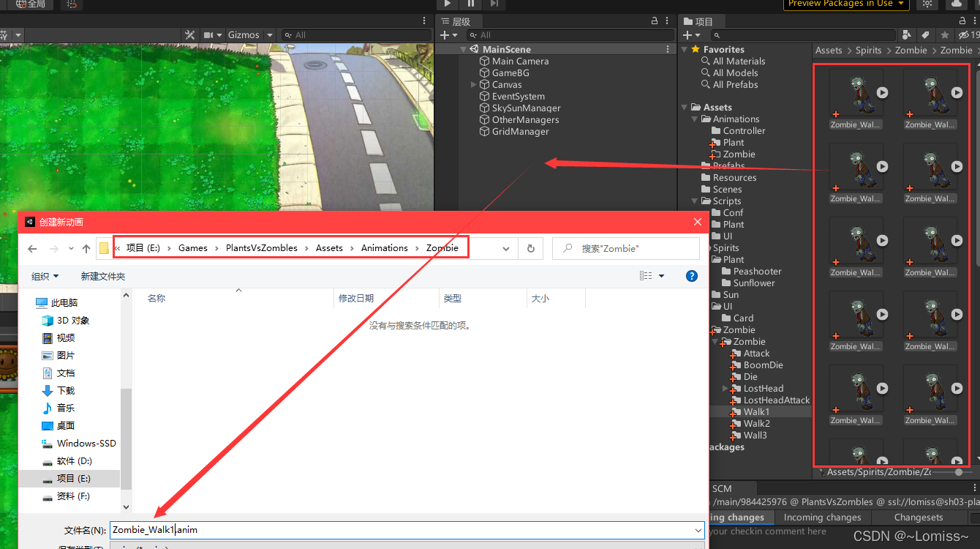Click Search by Label icon in Project
The height and width of the screenshot is (549, 980).
tap(926, 35)
